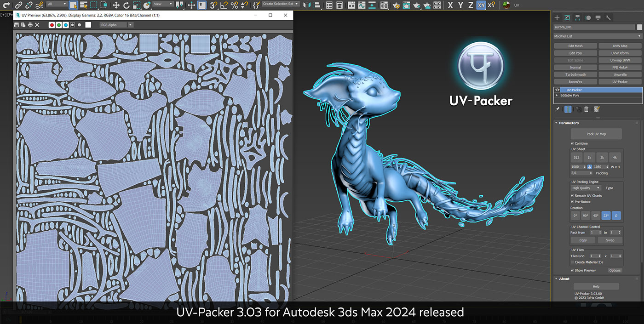Toggle Window/Crossing selection icon
Screen dimensions: 644x324
coord(104,5)
